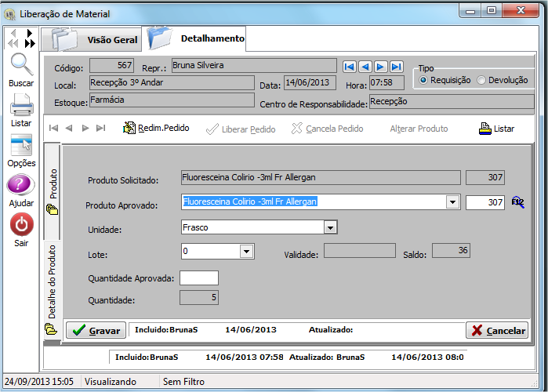Click the product search binoculars icon
548x392 pixels.
point(517,202)
